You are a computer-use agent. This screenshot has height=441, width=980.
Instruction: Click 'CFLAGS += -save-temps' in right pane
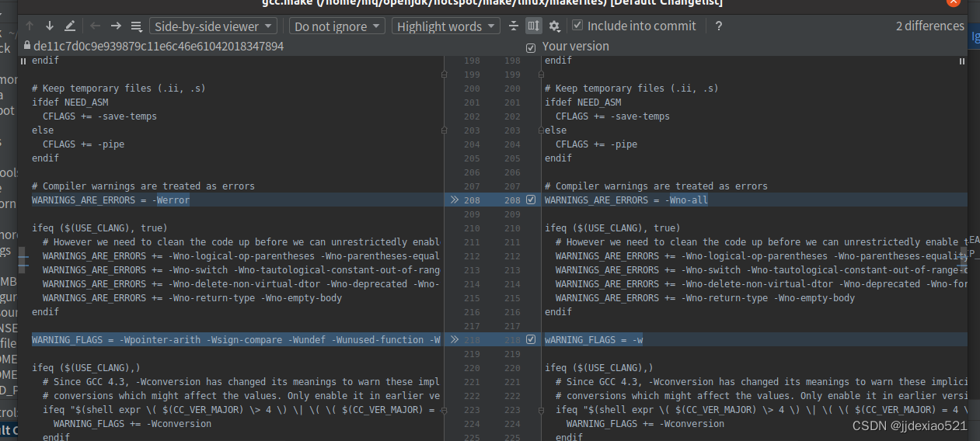[x=612, y=116]
